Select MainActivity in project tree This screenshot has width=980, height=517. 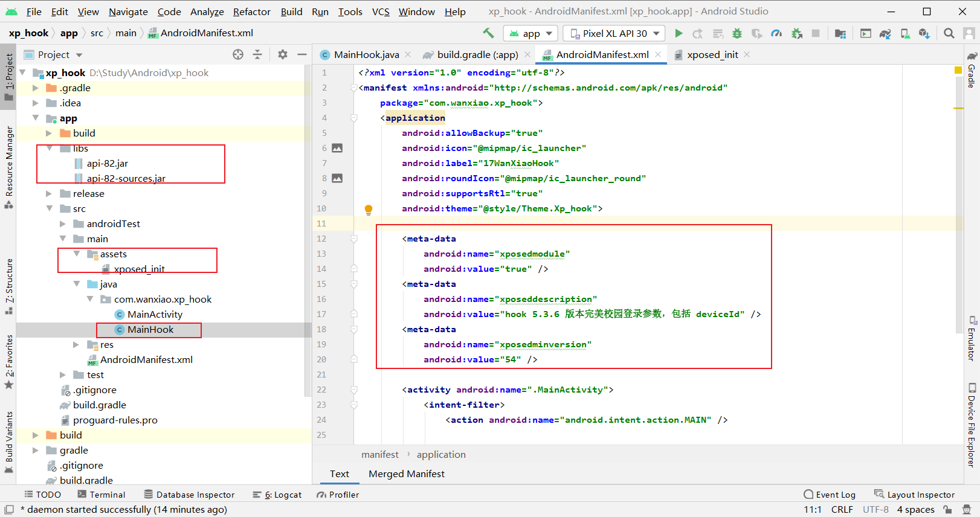tap(155, 314)
